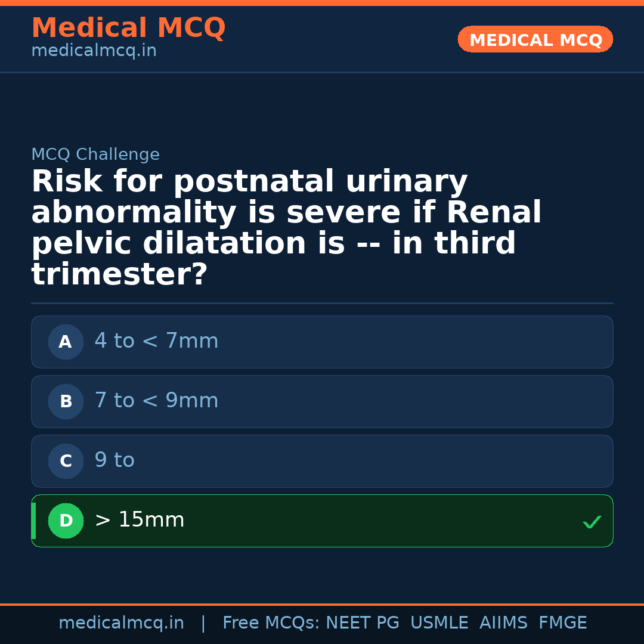Click the MCQ Challenge label
Image resolution: width=644 pixels, height=644 pixels.
[x=95, y=155]
